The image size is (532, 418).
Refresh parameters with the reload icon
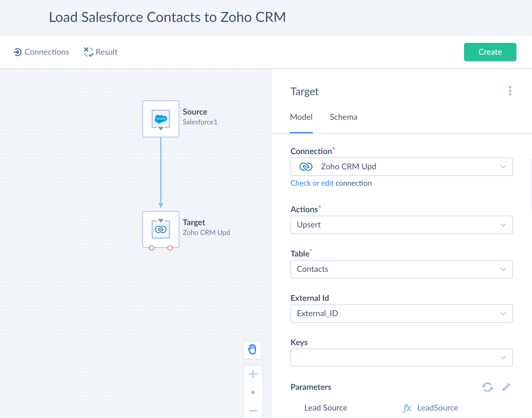488,387
